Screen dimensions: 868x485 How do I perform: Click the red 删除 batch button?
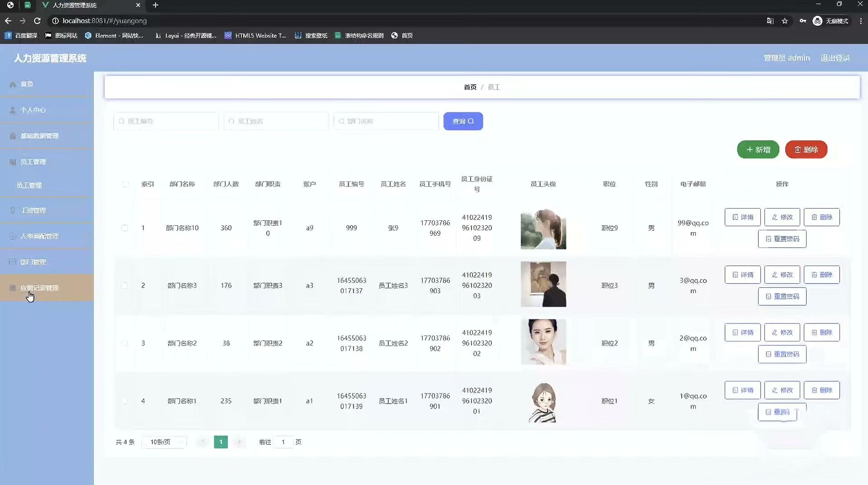tap(806, 149)
